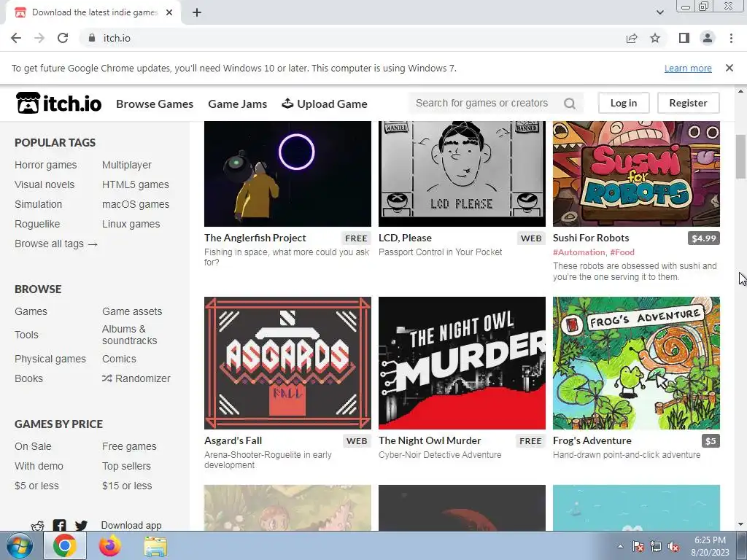View Top sellers
This screenshot has width=747, height=560.
[126, 466]
